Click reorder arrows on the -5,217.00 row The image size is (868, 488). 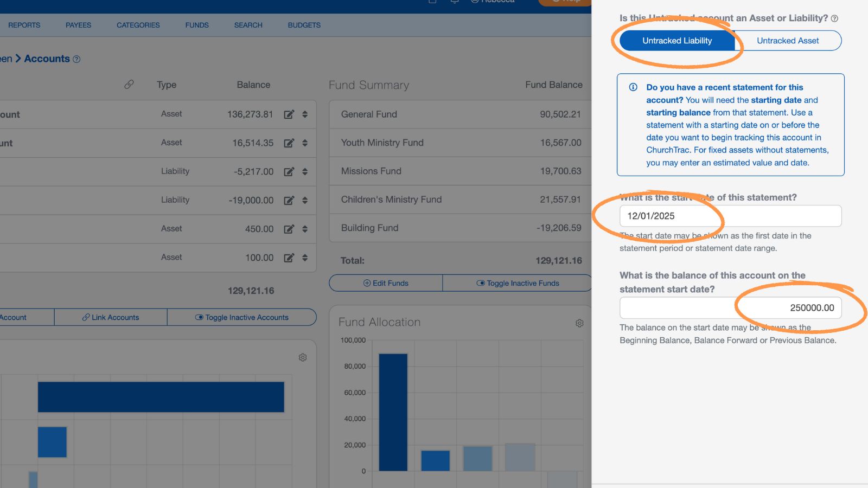point(305,172)
